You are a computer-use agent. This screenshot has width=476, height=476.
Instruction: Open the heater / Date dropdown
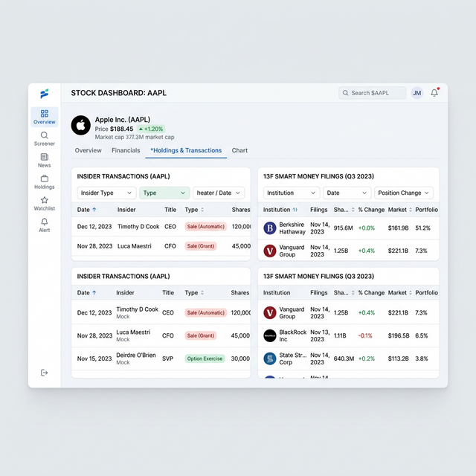coord(219,193)
